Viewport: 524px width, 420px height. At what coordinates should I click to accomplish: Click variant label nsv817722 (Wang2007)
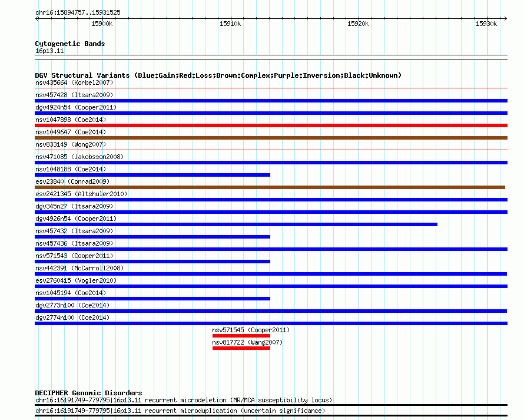point(247,342)
